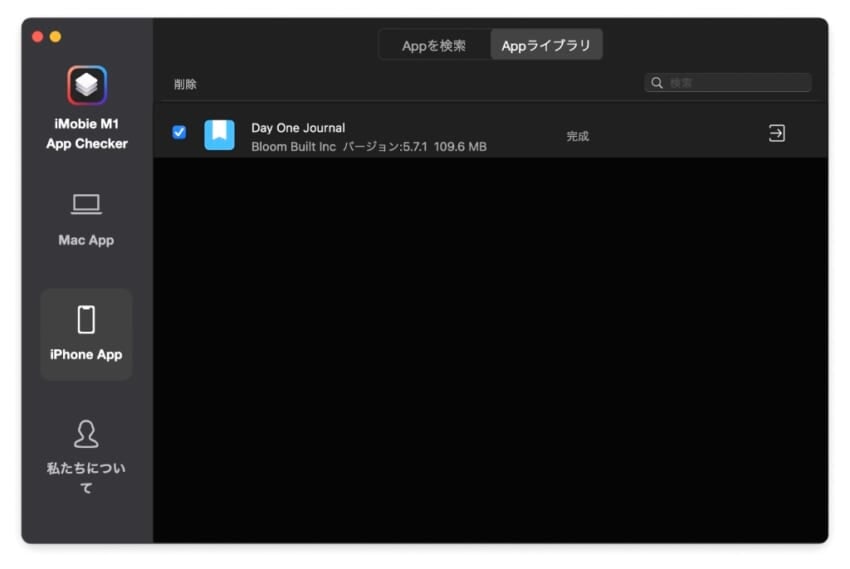850x569 pixels.
Task: Switch to the Appを検索 tab
Action: click(x=434, y=46)
